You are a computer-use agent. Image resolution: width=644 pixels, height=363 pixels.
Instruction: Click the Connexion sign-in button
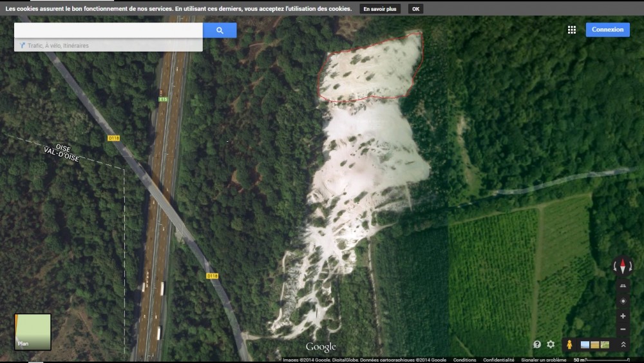coord(607,30)
